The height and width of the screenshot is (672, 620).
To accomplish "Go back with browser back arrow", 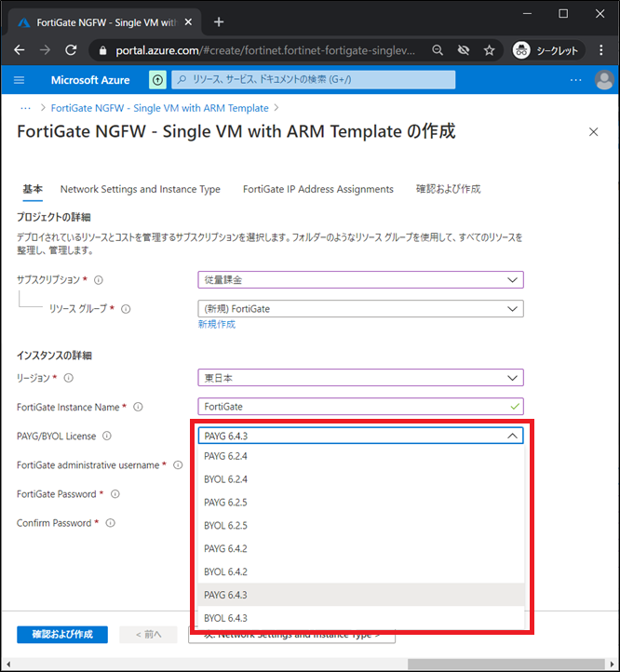I will (20, 50).
